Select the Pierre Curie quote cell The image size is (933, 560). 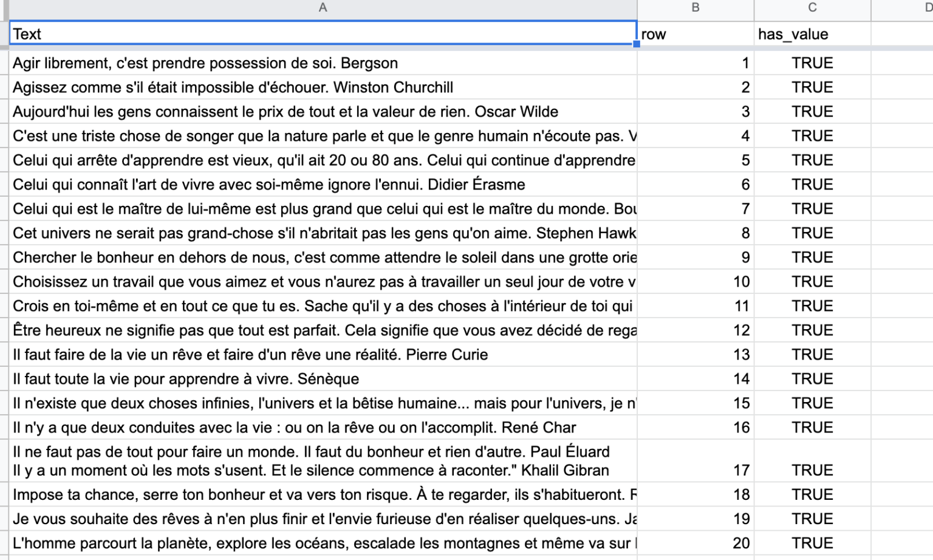point(323,355)
